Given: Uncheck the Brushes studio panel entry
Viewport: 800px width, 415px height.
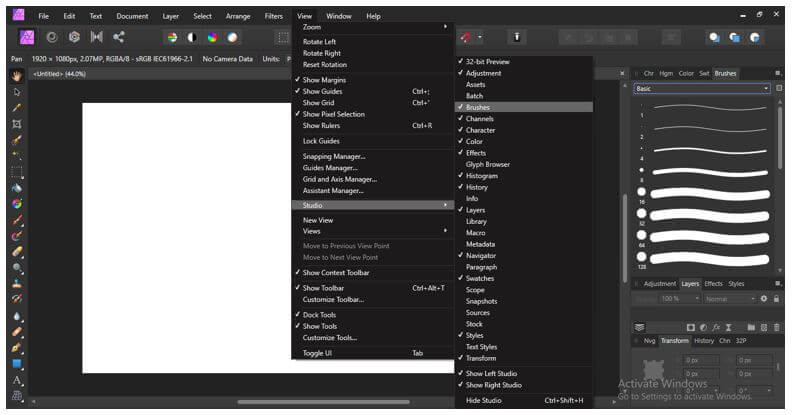Looking at the screenshot, I should tap(524, 107).
